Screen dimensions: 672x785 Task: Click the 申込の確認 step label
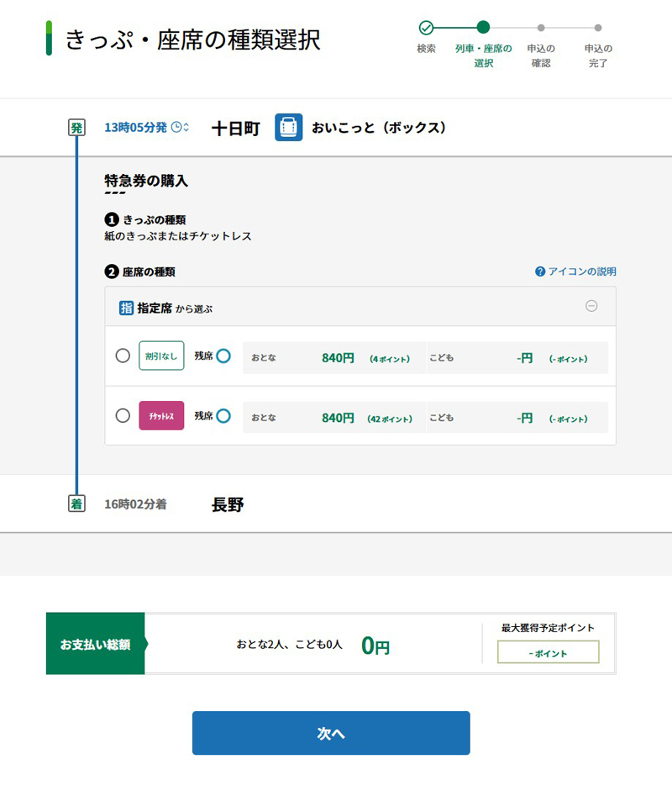coord(541,55)
